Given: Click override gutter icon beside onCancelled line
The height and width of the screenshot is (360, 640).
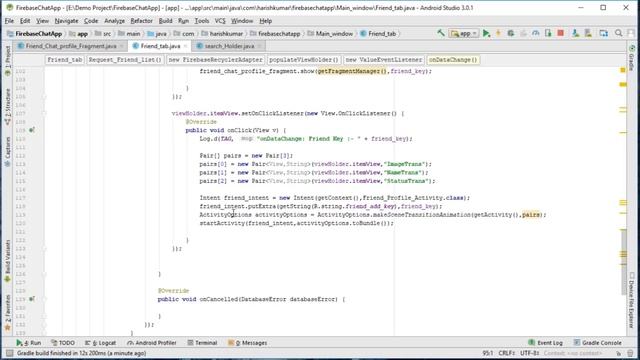Looking at the screenshot, I should coord(31,299).
